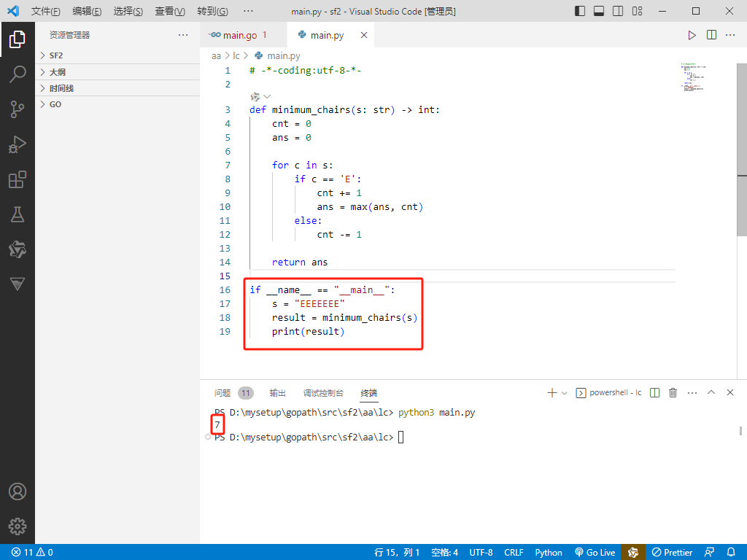Viewport: 747px width, 560px height.
Task: Open the Explorer view in activity bar
Action: pos(18,39)
